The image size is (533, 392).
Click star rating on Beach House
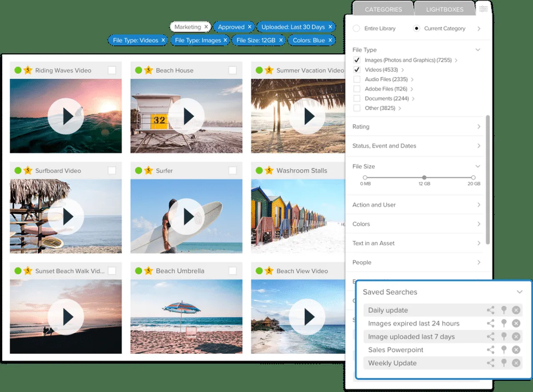(148, 70)
